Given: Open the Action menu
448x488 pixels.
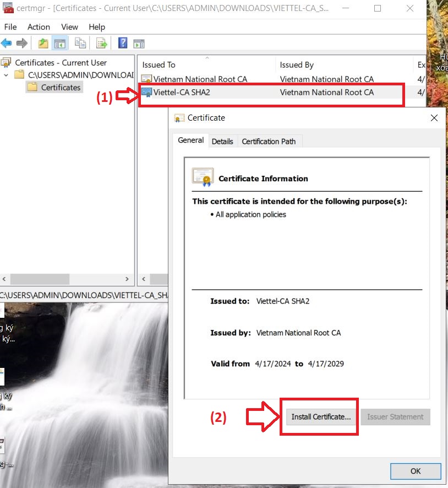Looking at the screenshot, I should point(39,26).
